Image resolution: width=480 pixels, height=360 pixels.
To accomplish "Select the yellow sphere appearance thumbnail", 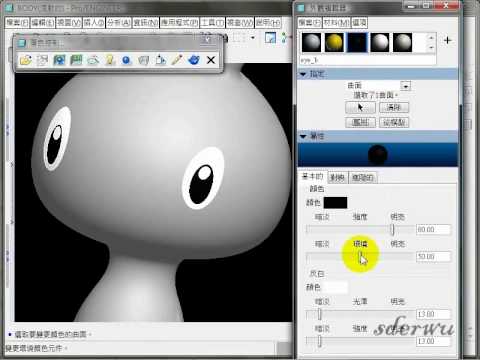I will [x=334, y=43].
